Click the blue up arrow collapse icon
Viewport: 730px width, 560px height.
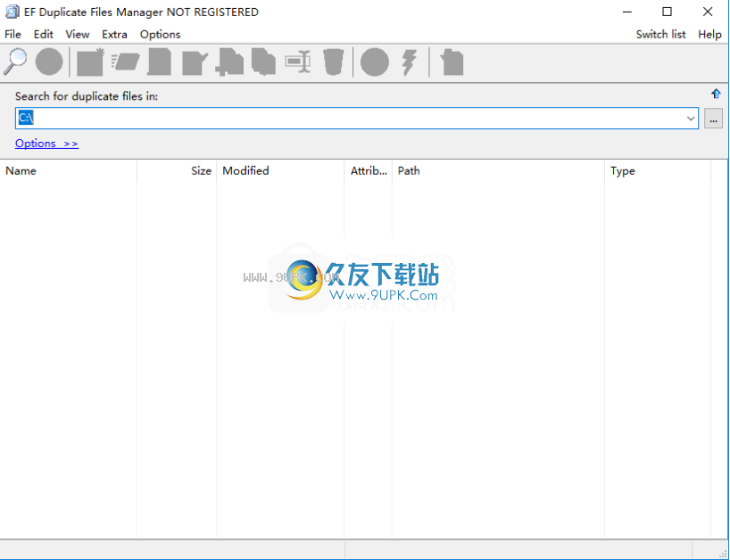[x=716, y=94]
